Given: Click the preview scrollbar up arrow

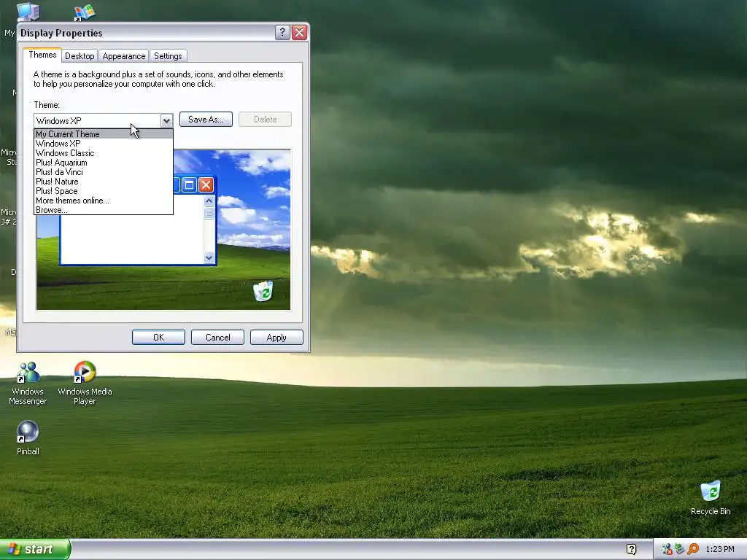Looking at the screenshot, I should 209,201.
